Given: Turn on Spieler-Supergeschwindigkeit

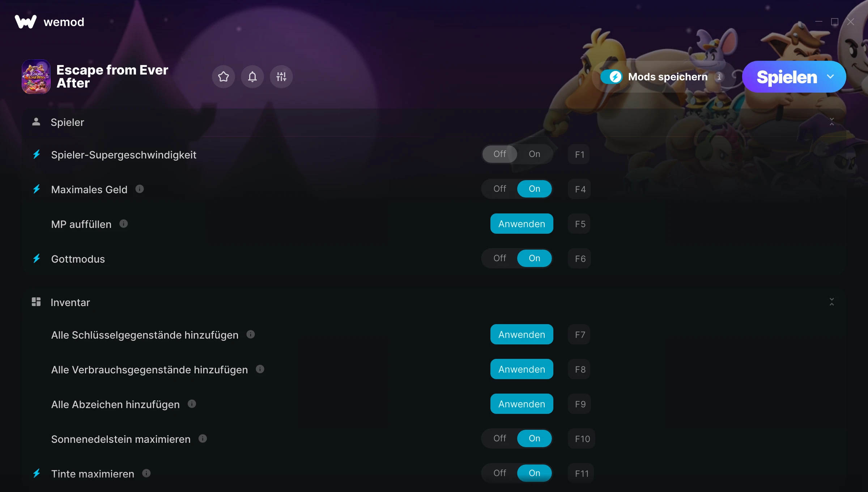Looking at the screenshot, I should pos(535,154).
